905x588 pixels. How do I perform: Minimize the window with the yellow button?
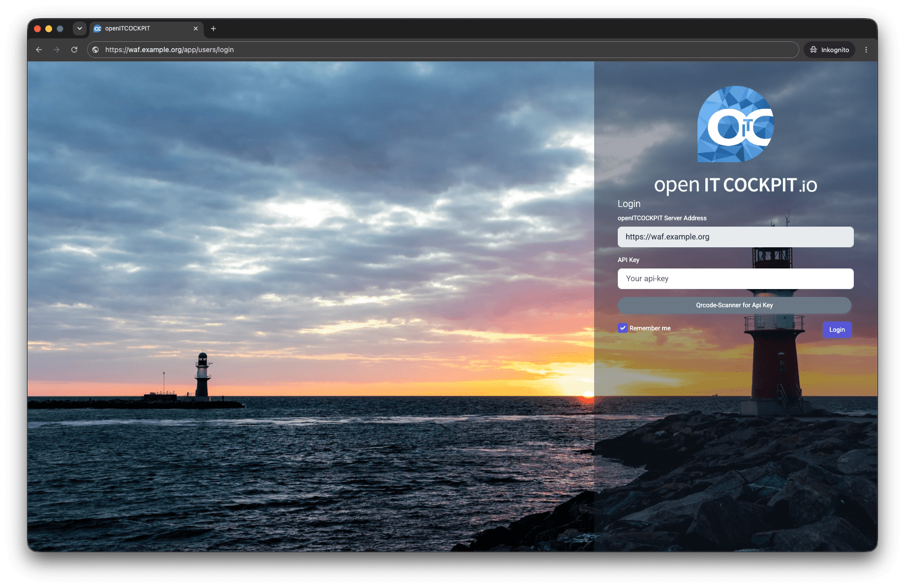point(49,29)
